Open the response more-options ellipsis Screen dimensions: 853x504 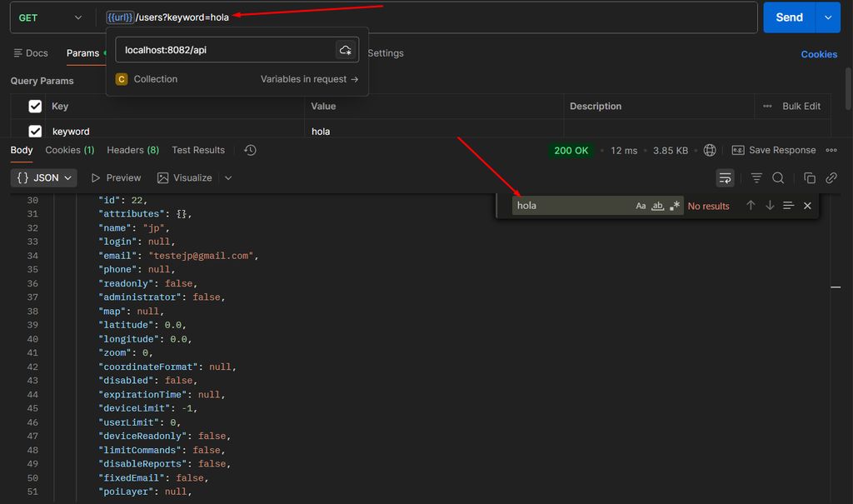click(x=831, y=150)
